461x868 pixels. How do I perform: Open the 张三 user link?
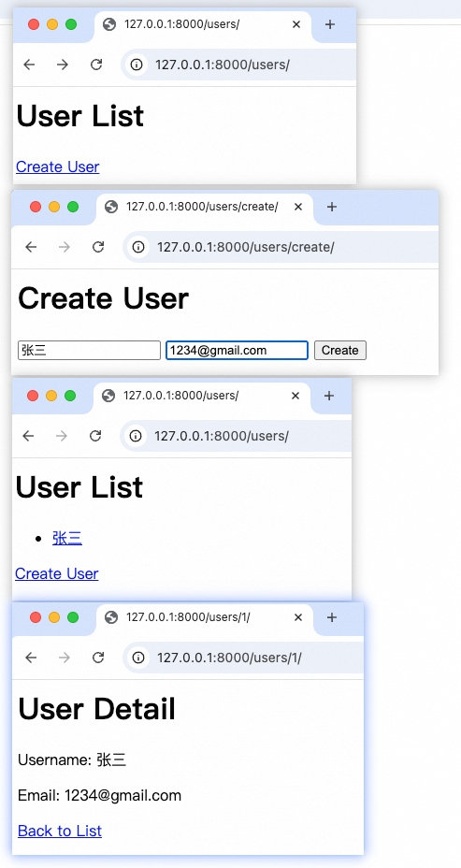[67, 538]
